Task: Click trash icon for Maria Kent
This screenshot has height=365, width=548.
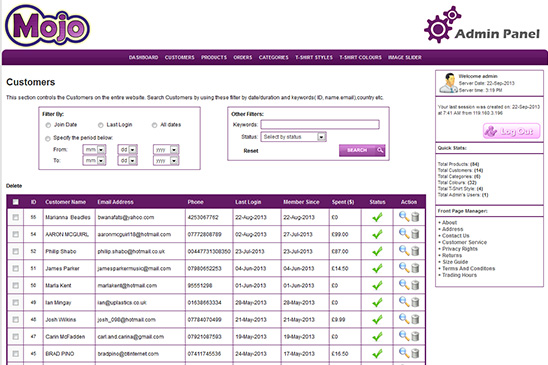Action: click(415, 285)
